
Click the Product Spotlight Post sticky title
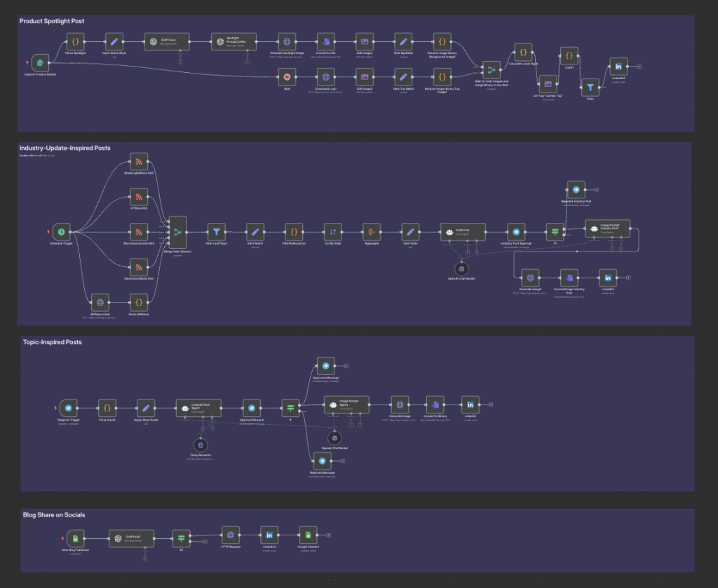(x=52, y=21)
